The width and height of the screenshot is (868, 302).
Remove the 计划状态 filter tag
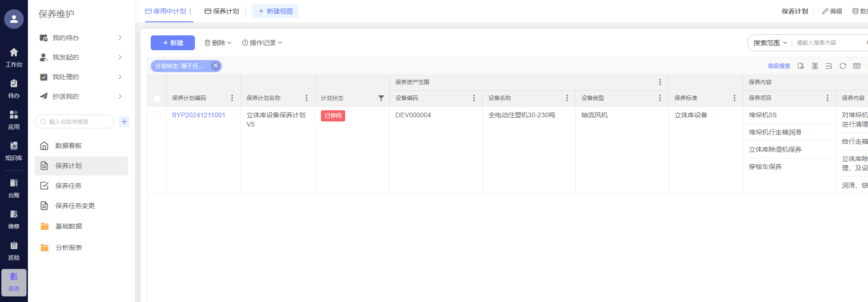pyautogui.click(x=215, y=66)
